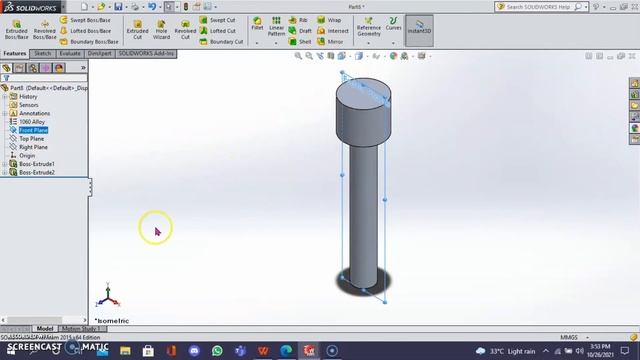The height and width of the screenshot is (360, 640).
Task: Open the Curves tools
Action: [x=393, y=23]
